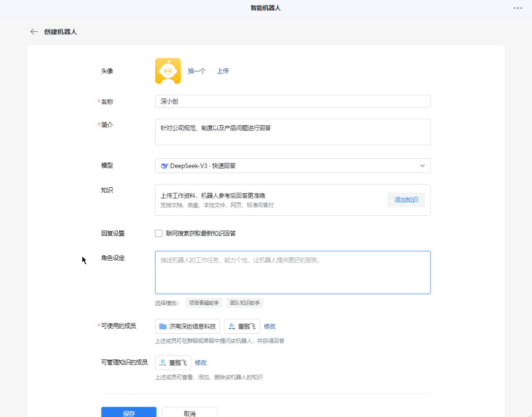Click 董鹏飞 avatar icon in 可使用的成员
The image size is (532, 417).
[x=232, y=326]
